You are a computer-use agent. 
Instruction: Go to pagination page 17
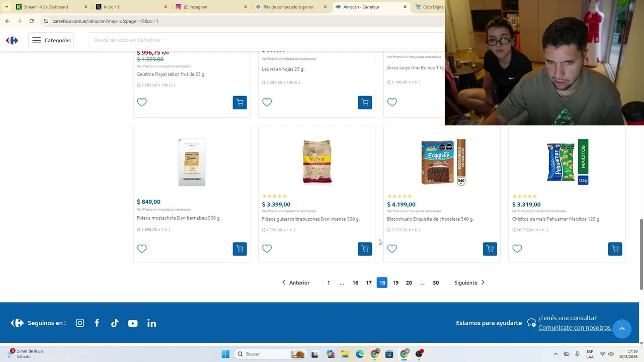coord(369,283)
